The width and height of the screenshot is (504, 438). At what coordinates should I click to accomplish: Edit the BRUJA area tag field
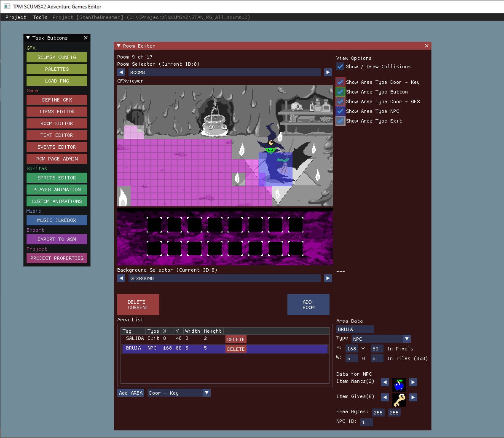point(355,329)
